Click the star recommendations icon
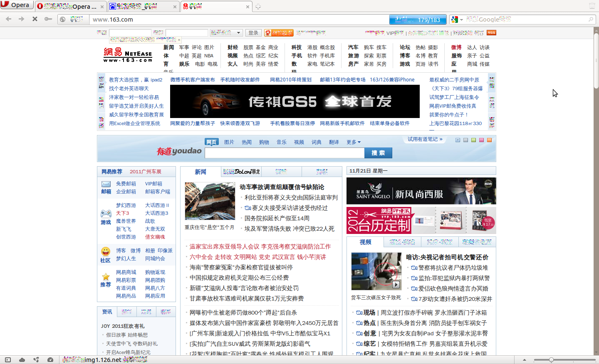 (106, 277)
